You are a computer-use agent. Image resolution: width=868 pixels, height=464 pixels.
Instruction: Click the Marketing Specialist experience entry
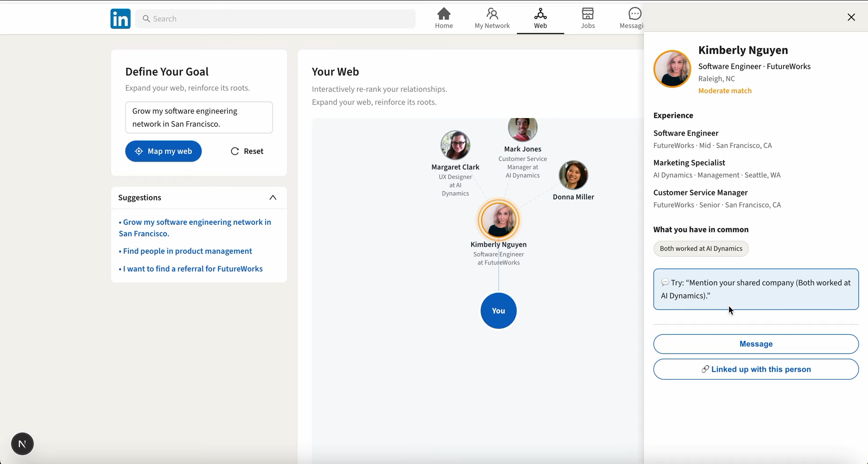(x=717, y=169)
